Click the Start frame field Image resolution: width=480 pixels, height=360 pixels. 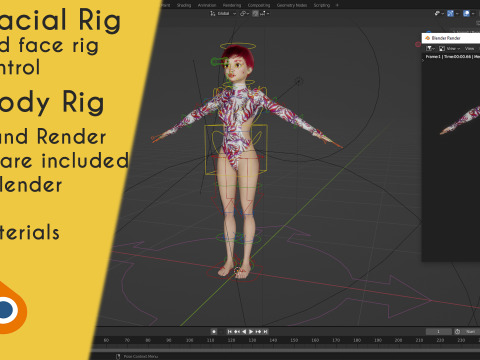pyautogui.click(x=471, y=332)
